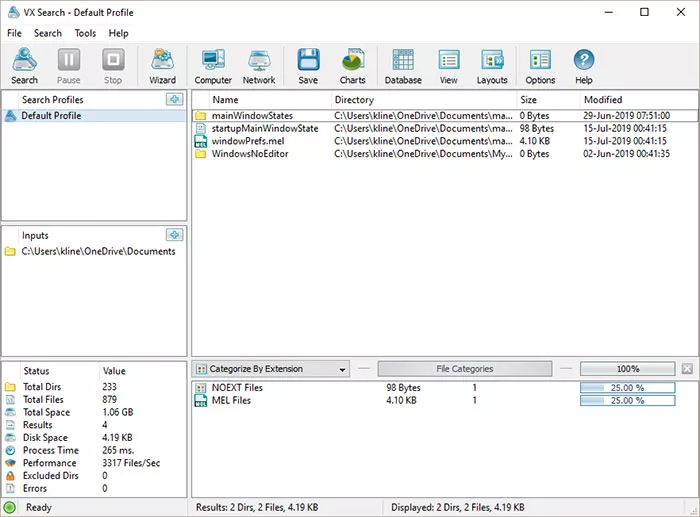Click the windowPrefs.mel file icon
This screenshot has height=517, width=700.
click(x=201, y=141)
